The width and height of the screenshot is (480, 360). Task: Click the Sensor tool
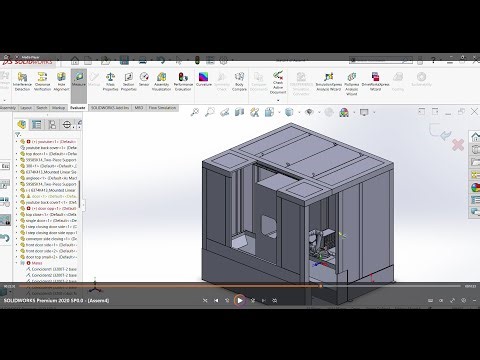[x=144, y=80]
